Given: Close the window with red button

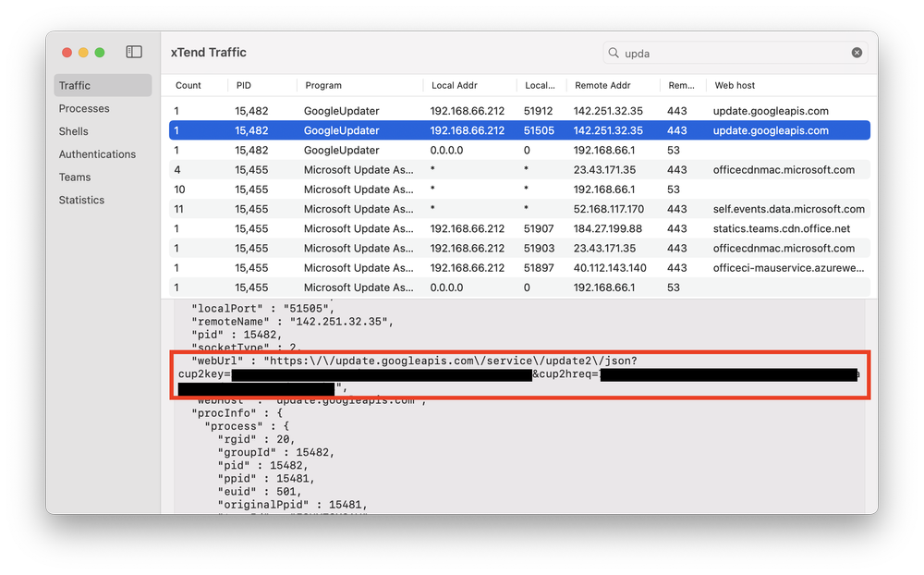Looking at the screenshot, I should click(67, 53).
